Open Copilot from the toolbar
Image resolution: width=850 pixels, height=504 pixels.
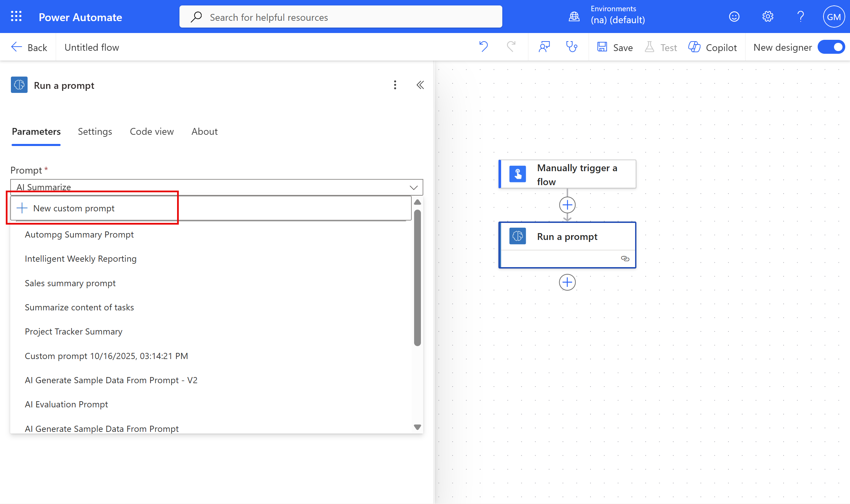click(x=712, y=47)
